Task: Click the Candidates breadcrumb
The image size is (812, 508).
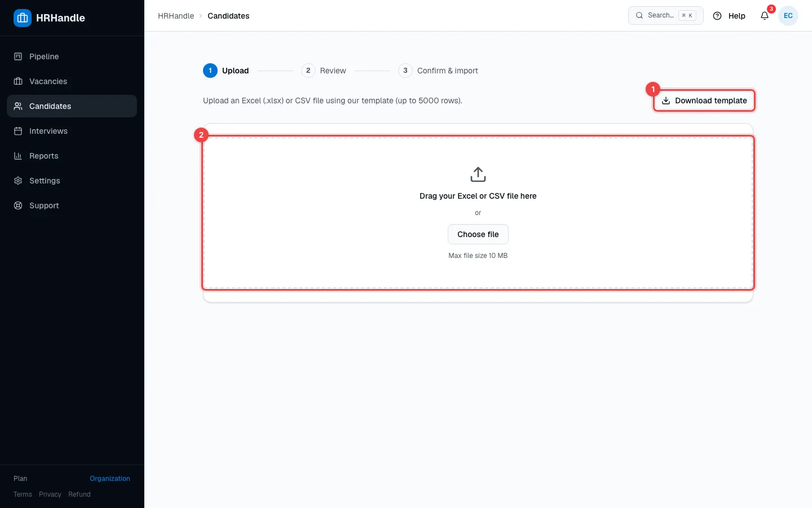Action: [228, 16]
